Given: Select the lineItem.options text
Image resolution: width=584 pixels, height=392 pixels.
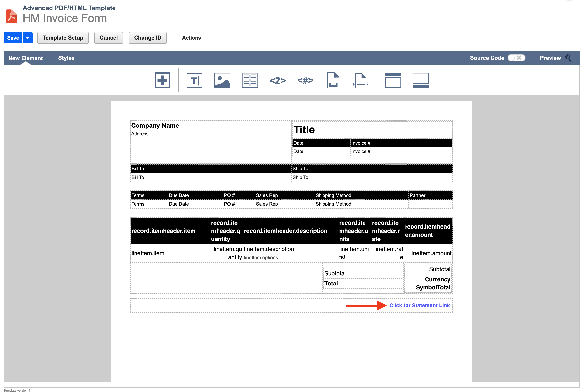Looking at the screenshot, I should [261, 257].
